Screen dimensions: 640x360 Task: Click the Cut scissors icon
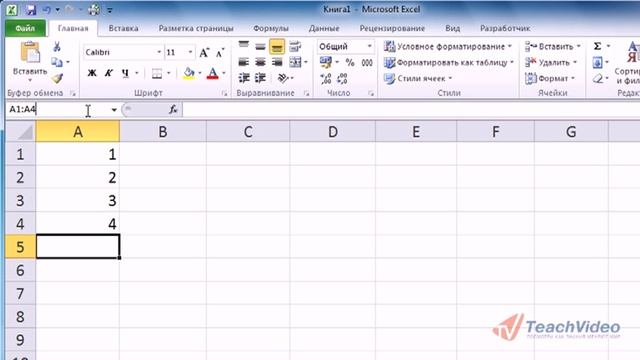pyautogui.click(x=57, y=47)
